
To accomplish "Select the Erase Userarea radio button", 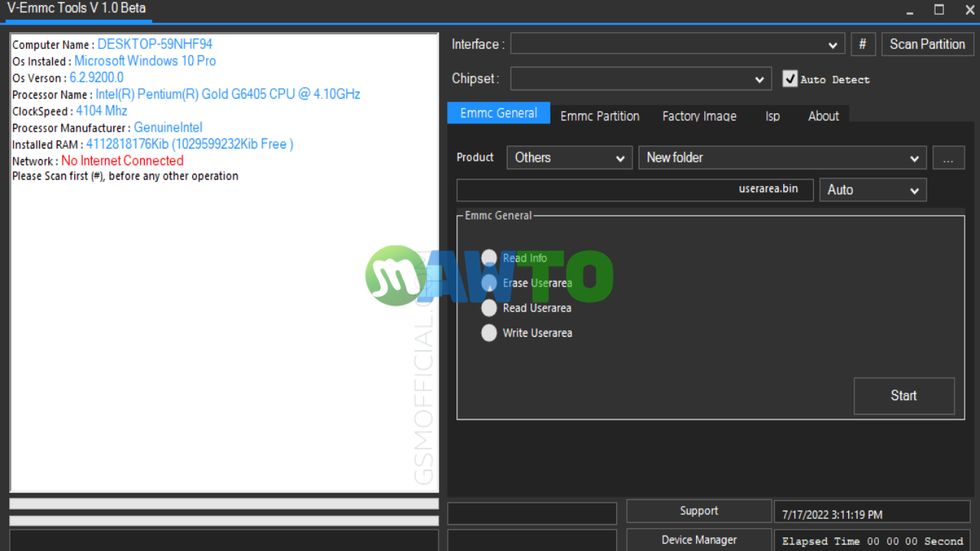I will pos(489,283).
